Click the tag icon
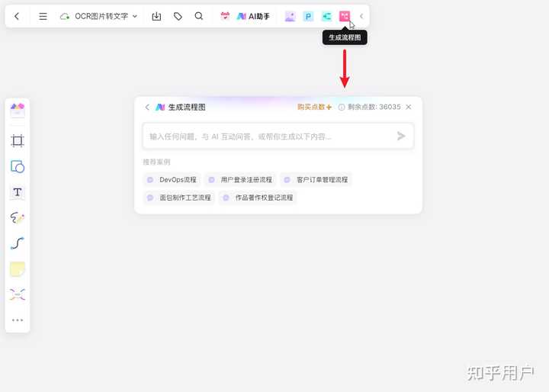 pos(178,16)
